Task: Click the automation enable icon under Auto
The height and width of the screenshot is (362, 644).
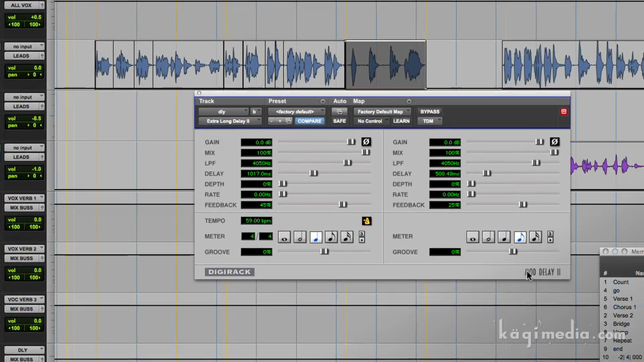Action: 340,111
